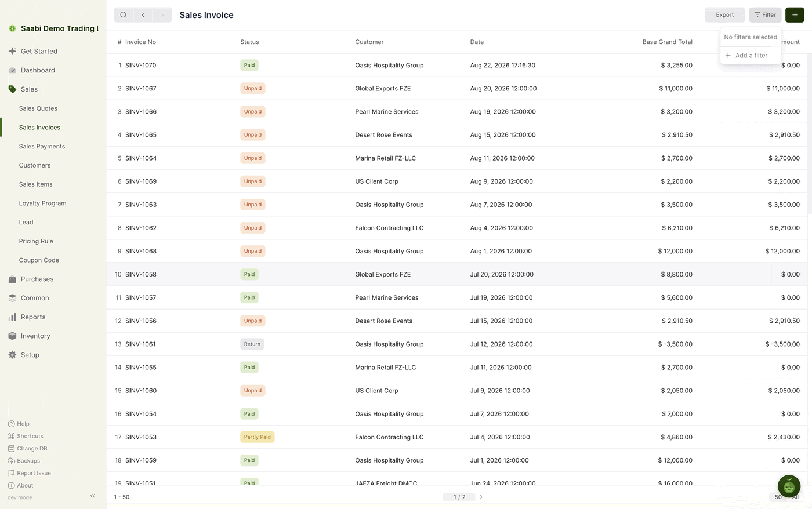Go back with the left chevron button
Image resolution: width=812 pixels, height=509 pixels.
[143, 15]
